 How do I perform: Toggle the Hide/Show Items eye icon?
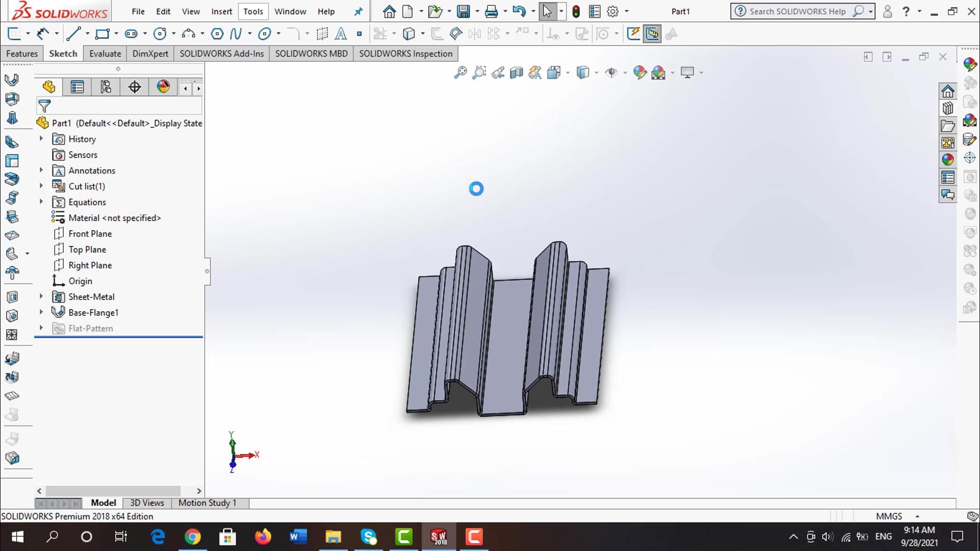tap(611, 72)
